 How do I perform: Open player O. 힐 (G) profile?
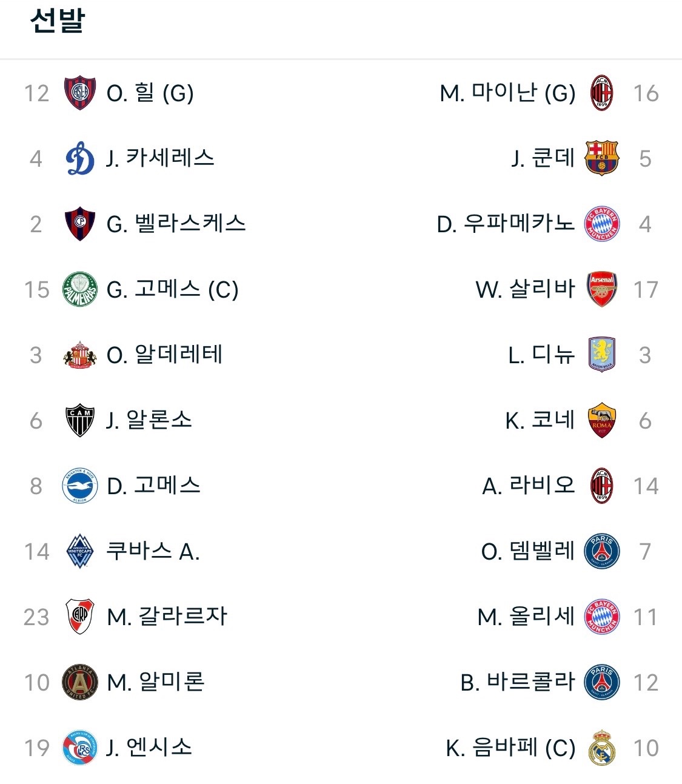pyautogui.click(x=150, y=93)
